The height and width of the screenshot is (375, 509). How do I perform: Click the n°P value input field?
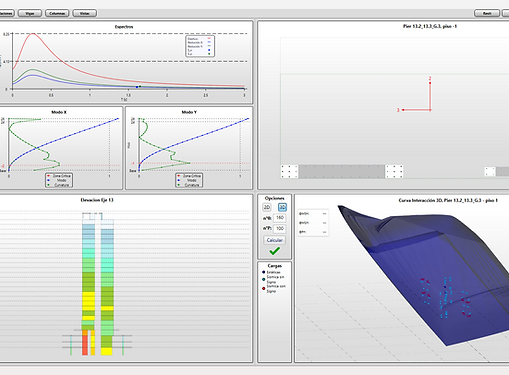pyautogui.click(x=279, y=229)
